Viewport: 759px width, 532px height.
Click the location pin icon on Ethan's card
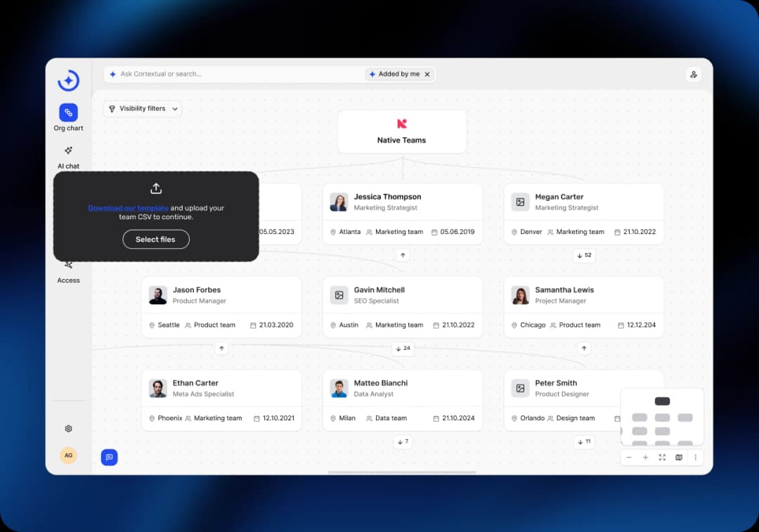(x=152, y=418)
